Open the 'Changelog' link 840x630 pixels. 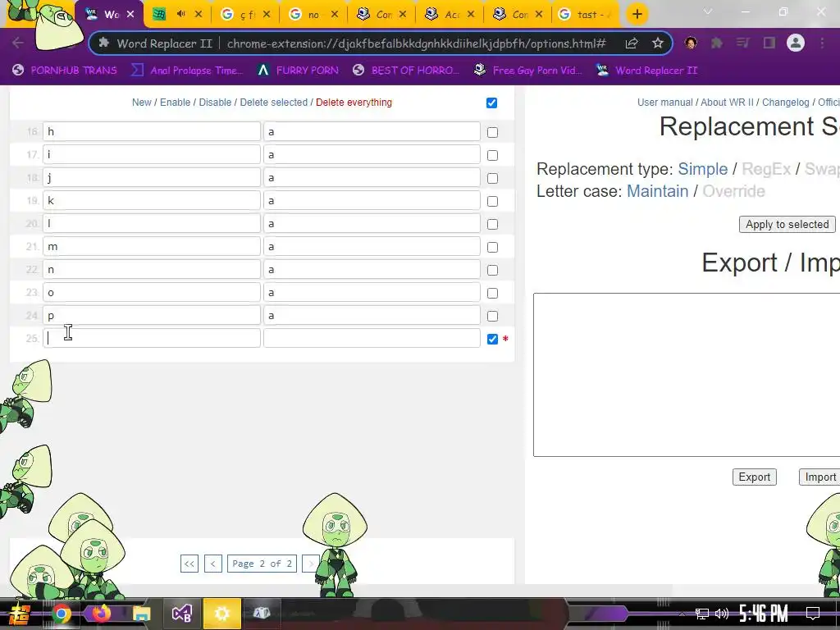point(785,103)
